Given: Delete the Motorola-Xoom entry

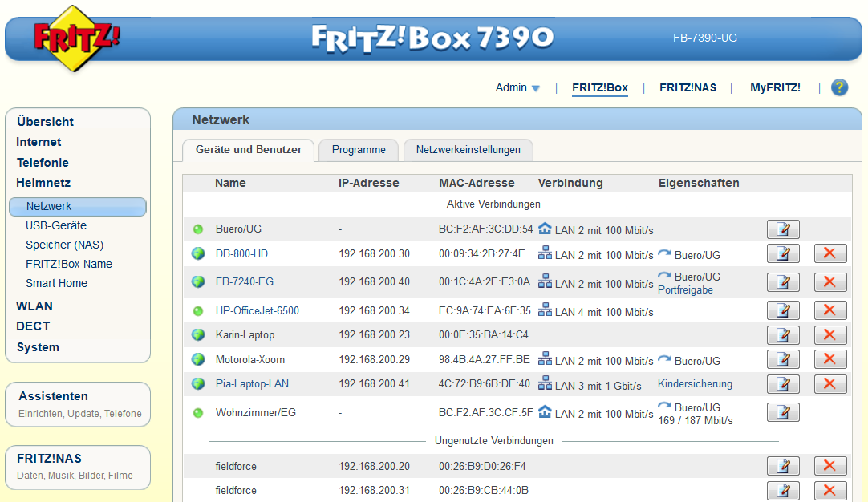Looking at the screenshot, I should 830,360.
